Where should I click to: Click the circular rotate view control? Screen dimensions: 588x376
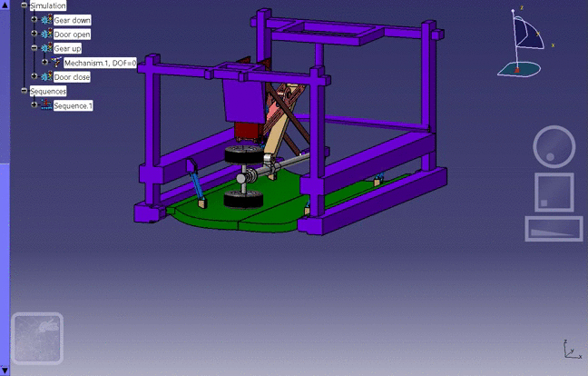coord(554,147)
